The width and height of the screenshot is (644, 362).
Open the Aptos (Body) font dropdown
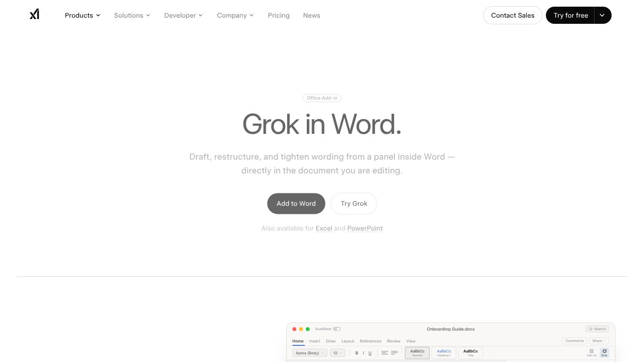click(x=310, y=353)
